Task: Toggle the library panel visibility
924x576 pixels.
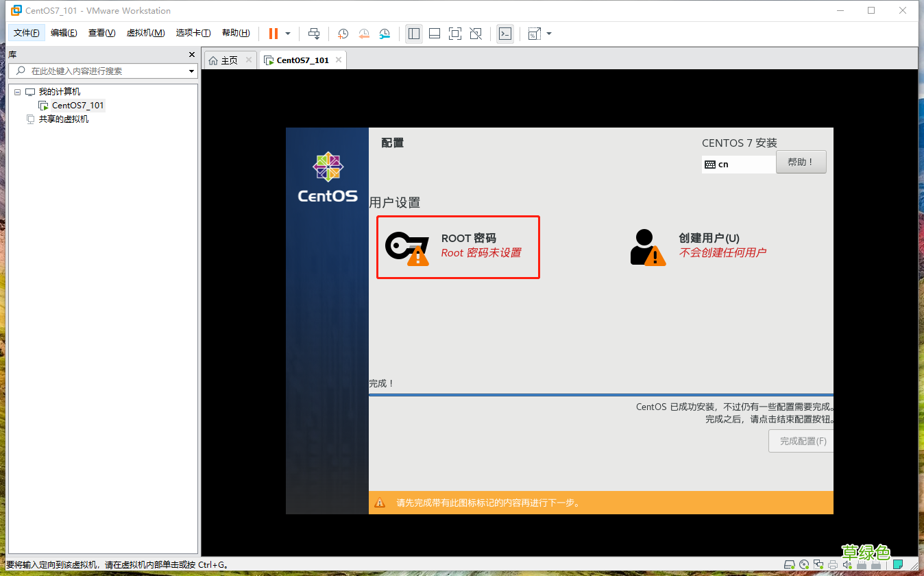Action: pos(414,33)
